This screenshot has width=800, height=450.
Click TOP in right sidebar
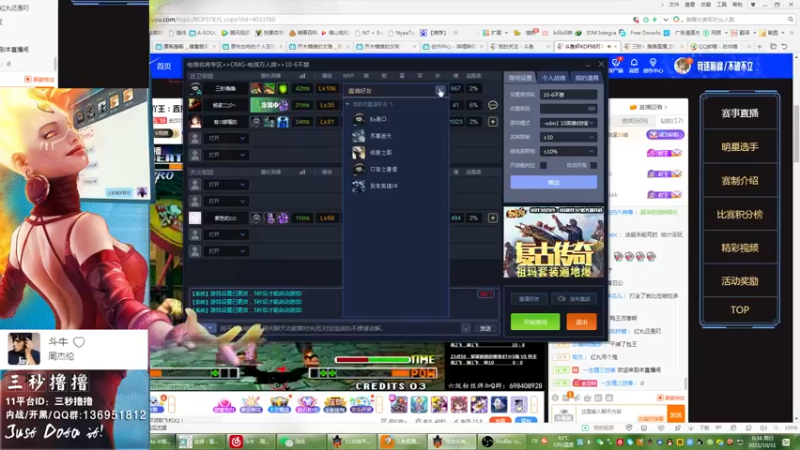(x=740, y=310)
